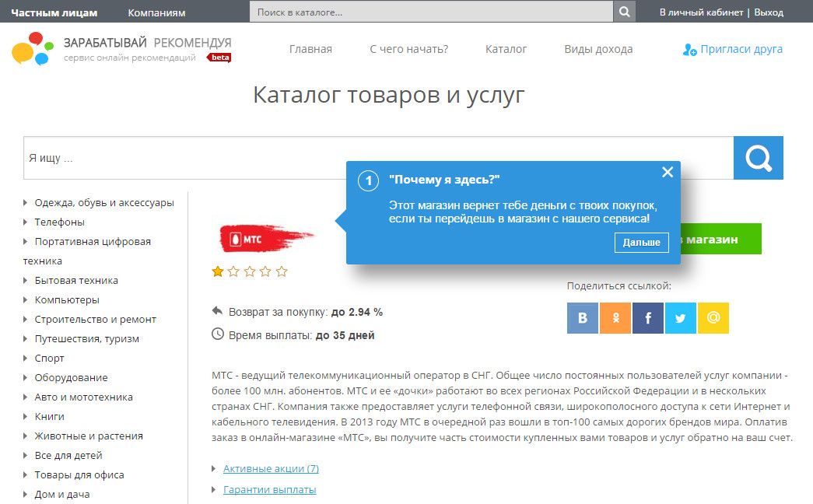Open the "Каталог" menu item
This screenshot has width=813, height=504.
(506, 49)
